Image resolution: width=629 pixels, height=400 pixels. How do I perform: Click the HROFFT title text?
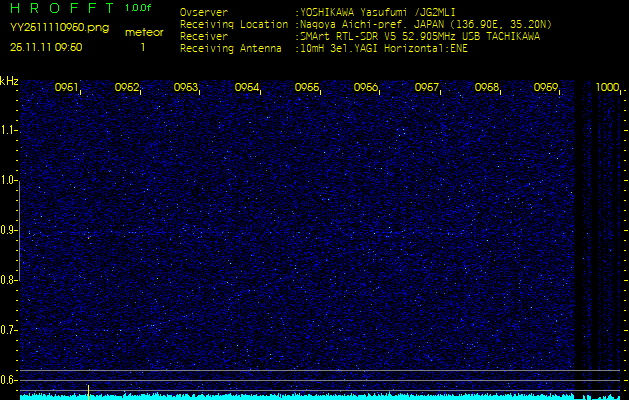point(62,9)
